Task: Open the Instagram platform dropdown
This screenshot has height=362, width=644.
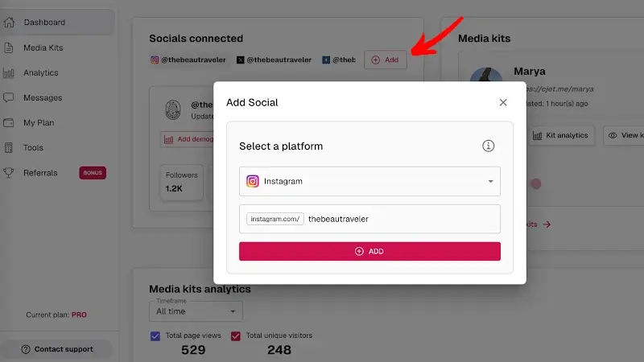Action: (369, 181)
